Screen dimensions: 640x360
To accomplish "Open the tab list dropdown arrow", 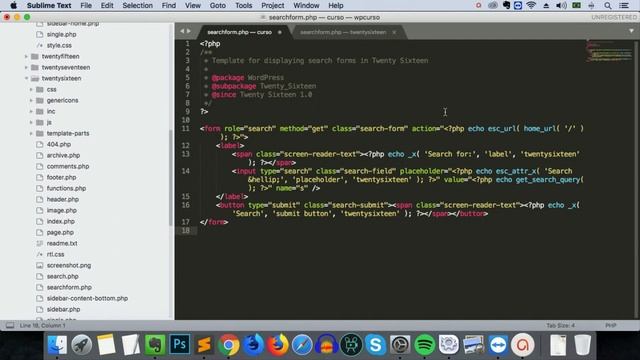I will point(631,31).
